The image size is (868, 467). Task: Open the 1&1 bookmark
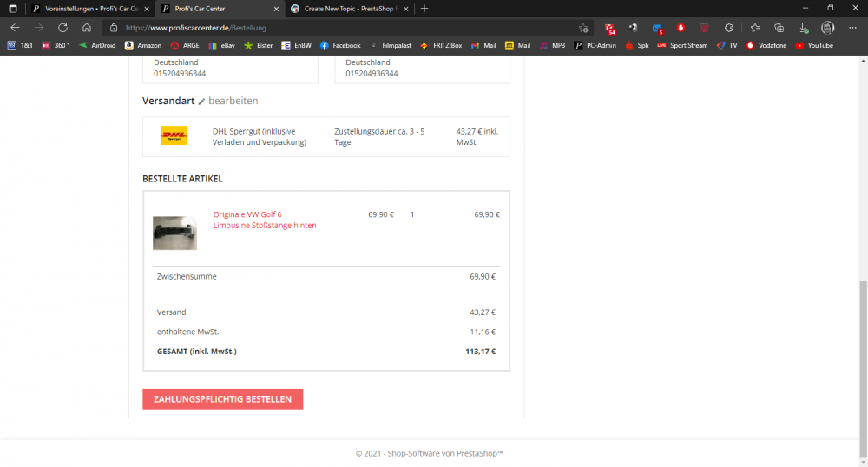(x=20, y=45)
